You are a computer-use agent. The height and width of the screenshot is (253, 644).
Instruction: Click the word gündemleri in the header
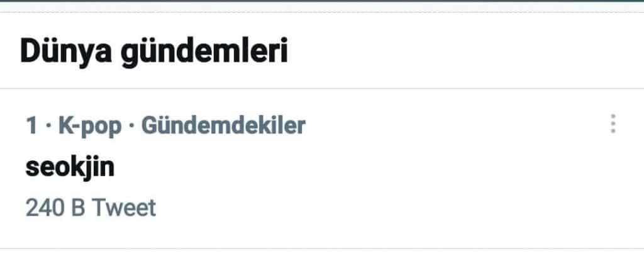[x=204, y=51]
